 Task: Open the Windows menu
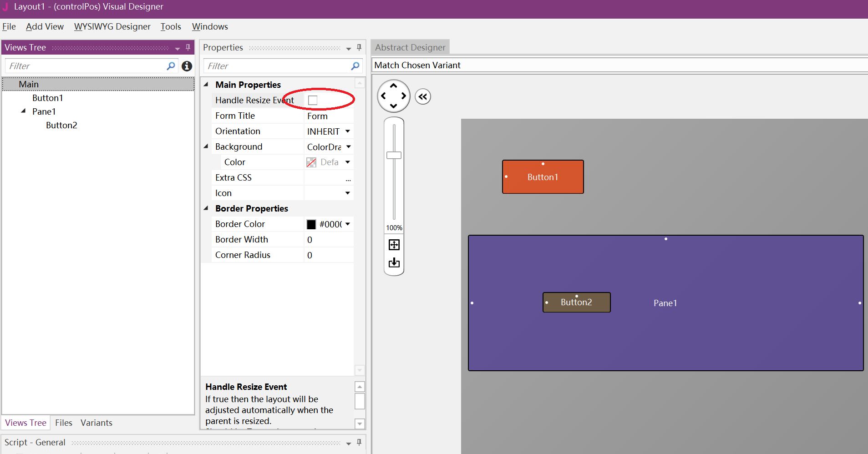(210, 26)
